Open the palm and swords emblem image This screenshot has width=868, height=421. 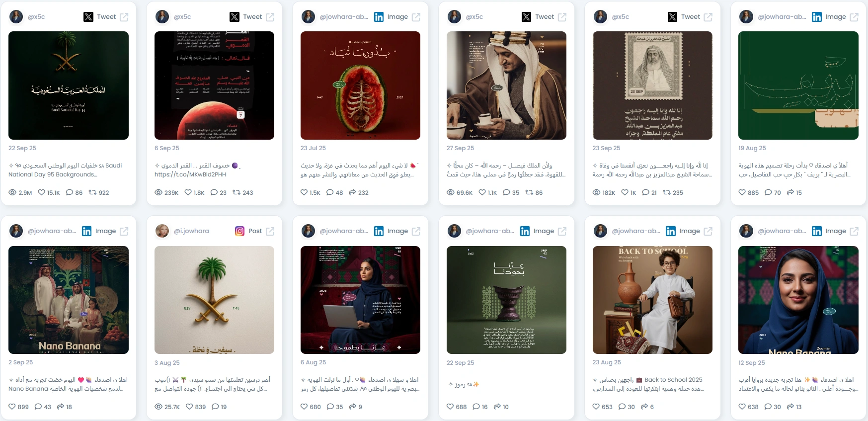click(214, 300)
